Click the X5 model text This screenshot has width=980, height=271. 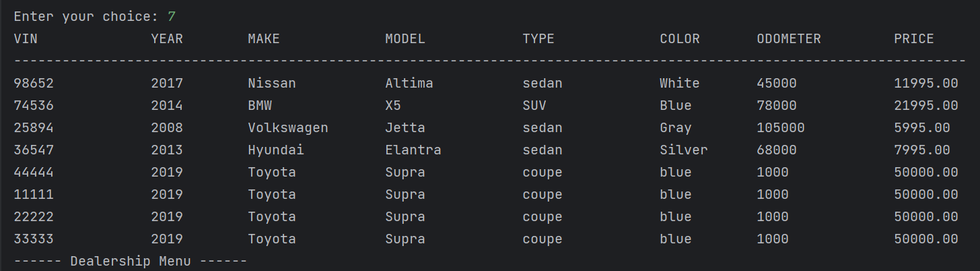point(393,106)
